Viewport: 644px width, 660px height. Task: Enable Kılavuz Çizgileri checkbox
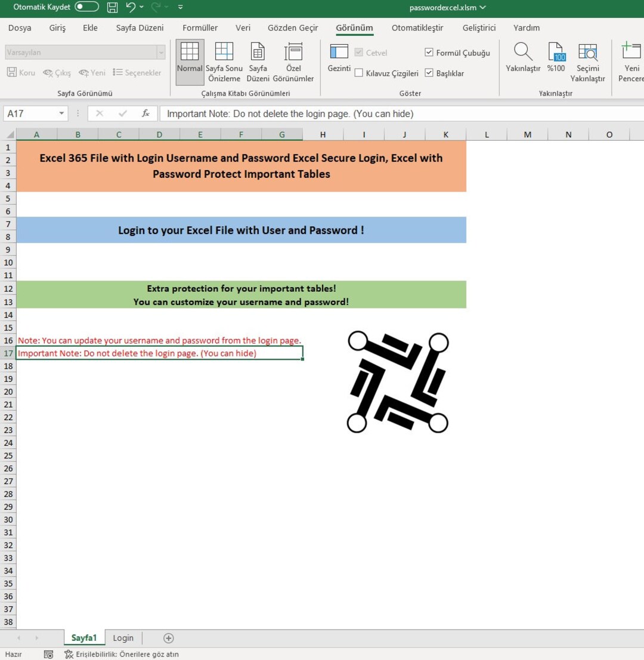360,73
